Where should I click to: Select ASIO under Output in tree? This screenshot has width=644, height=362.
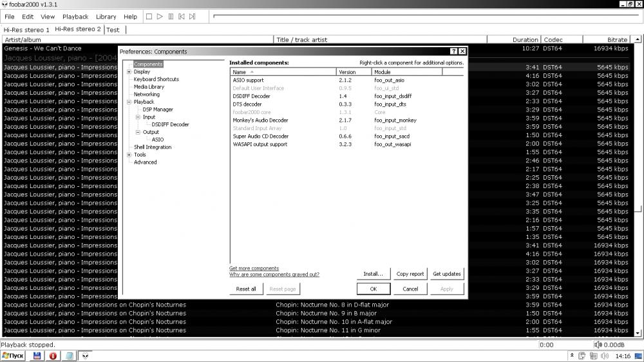(158, 140)
